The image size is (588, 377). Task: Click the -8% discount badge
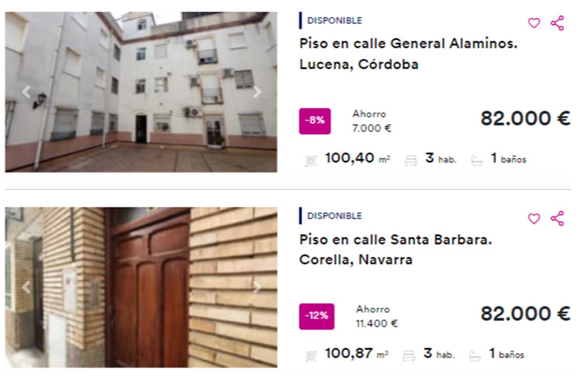[315, 121]
